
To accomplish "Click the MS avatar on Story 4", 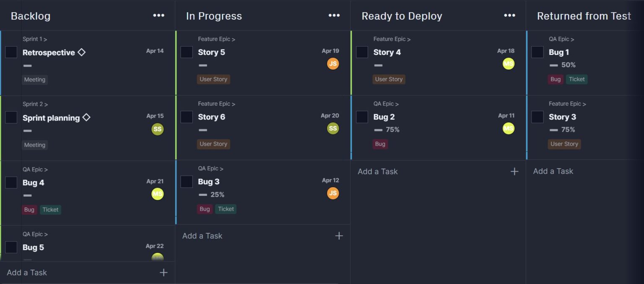I will [x=508, y=63].
